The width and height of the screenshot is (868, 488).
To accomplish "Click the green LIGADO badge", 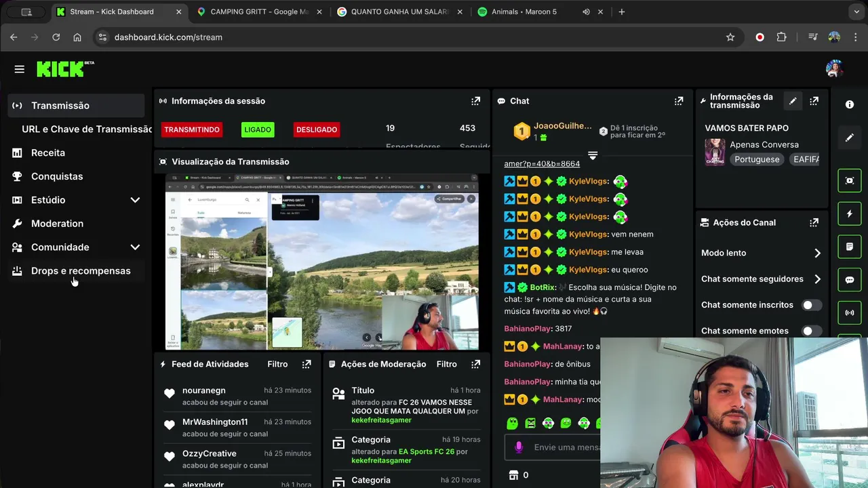I will coord(258,129).
